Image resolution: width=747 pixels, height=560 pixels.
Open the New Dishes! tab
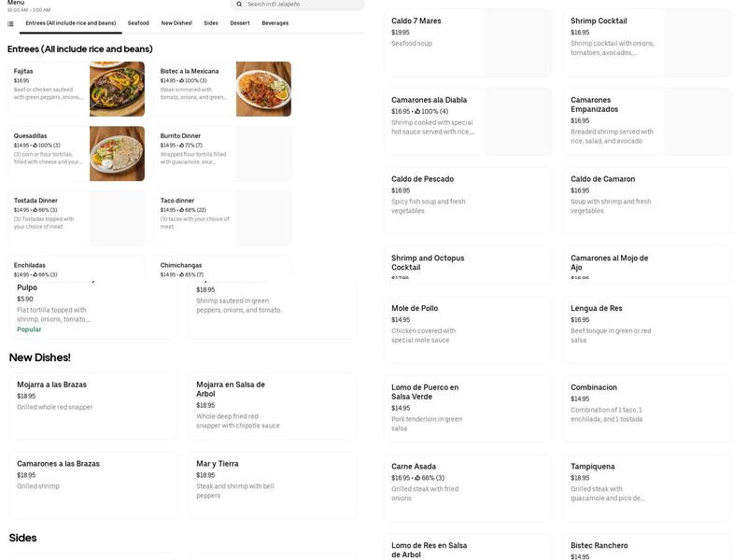pyautogui.click(x=176, y=21)
